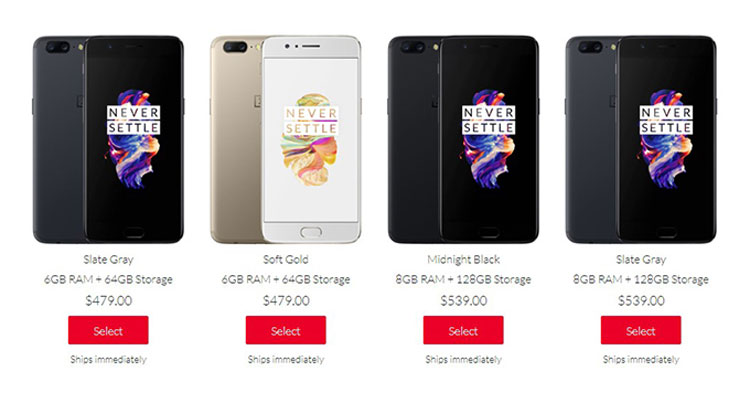Image resolution: width=750 pixels, height=400 pixels.
Task: Select the Midnight Black 128GB phone
Action: point(463,330)
